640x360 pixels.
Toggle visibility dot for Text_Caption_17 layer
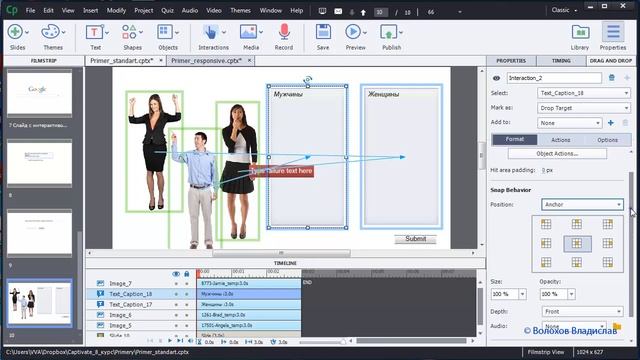click(176, 304)
